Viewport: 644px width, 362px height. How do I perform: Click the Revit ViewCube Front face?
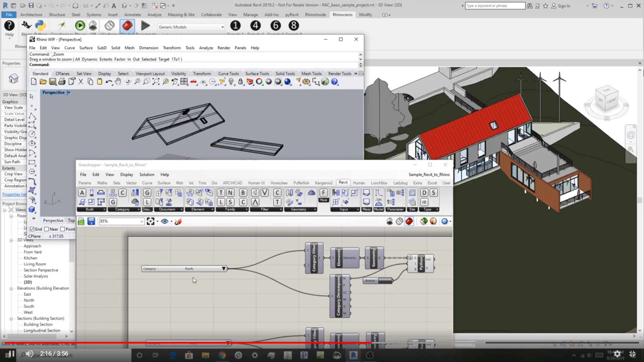tap(611, 101)
